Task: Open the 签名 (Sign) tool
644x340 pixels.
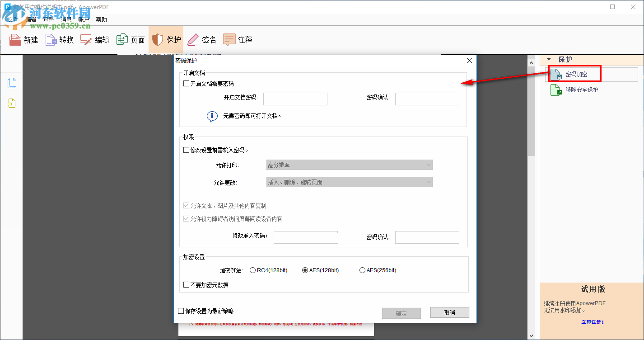Action: tap(201, 40)
